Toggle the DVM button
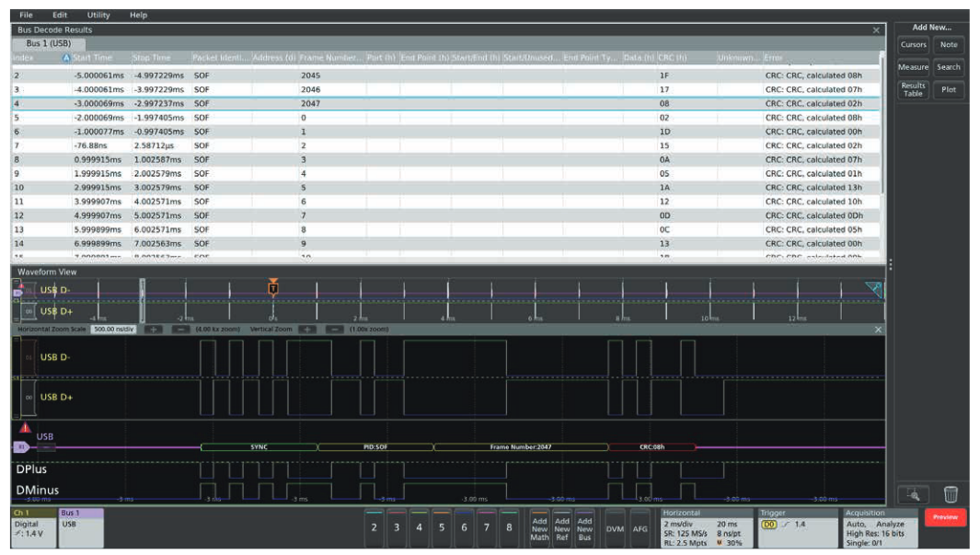 point(614,528)
